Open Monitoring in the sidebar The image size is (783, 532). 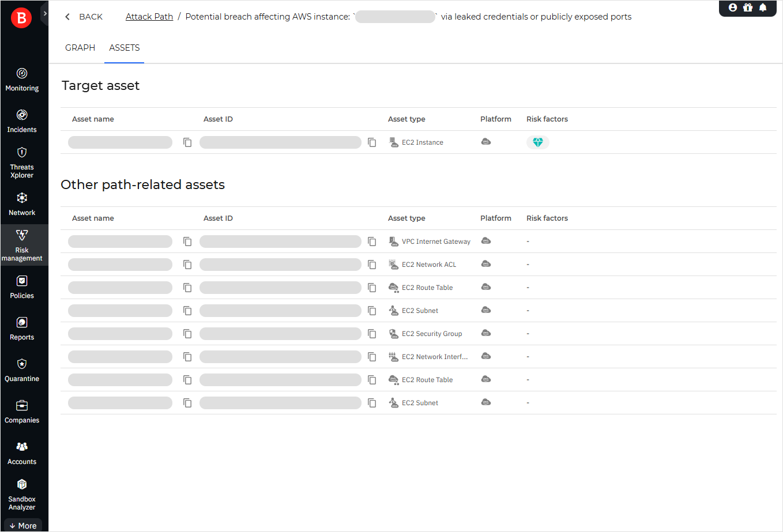22,80
